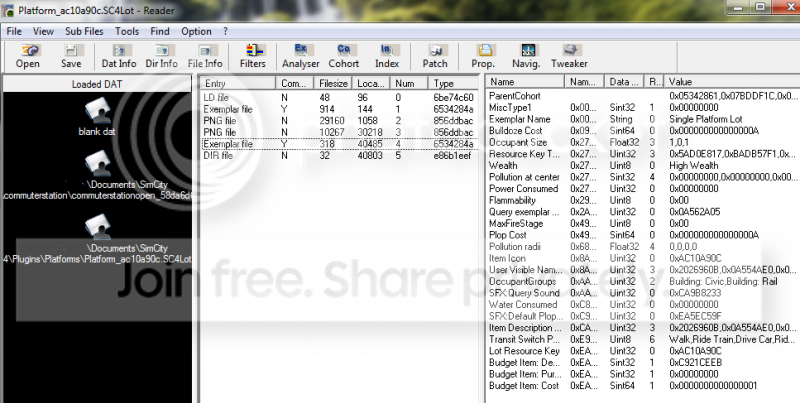This screenshot has height=403, width=800.
Task: Select PNG file with filesize 29160
Action: (339, 121)
